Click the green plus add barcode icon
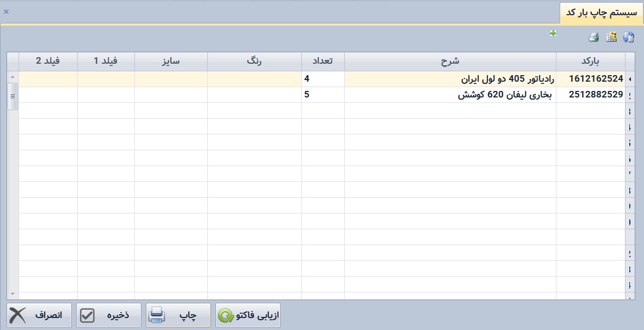The width and height of the screenshot is (644, 330). tap(553, 34)
